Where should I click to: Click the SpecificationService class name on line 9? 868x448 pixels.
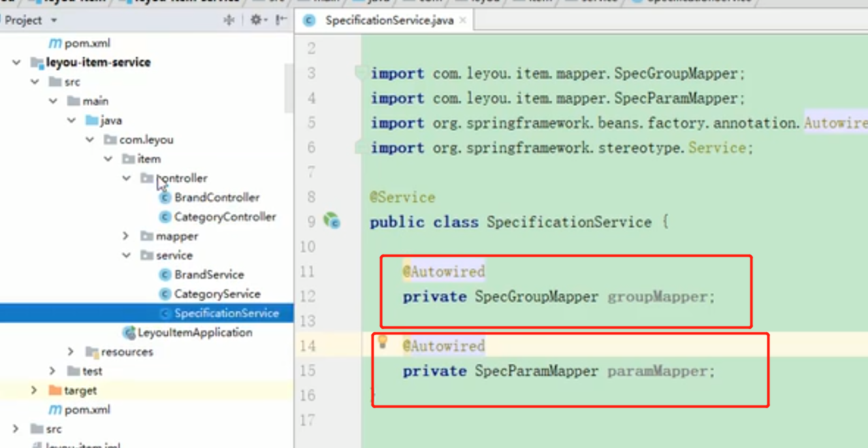569,222
